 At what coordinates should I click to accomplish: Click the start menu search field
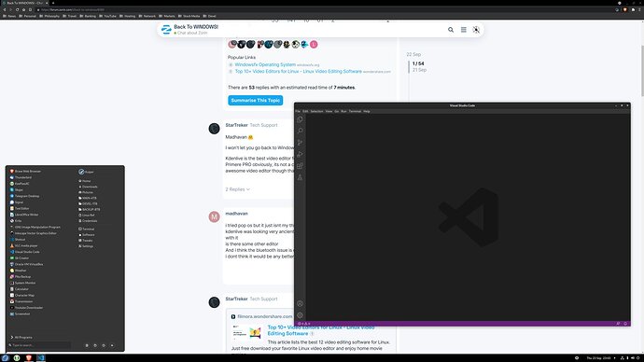click(40, 345)
